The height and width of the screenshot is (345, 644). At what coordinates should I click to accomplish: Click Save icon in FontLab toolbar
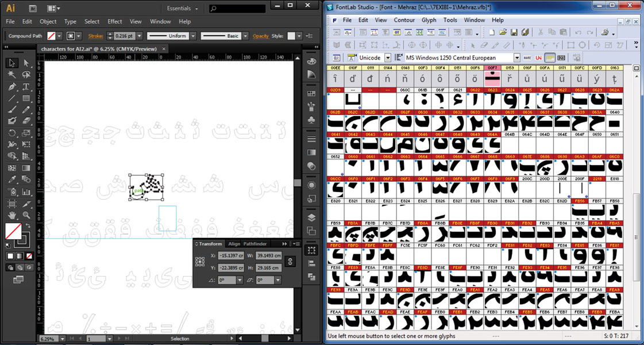514,32
